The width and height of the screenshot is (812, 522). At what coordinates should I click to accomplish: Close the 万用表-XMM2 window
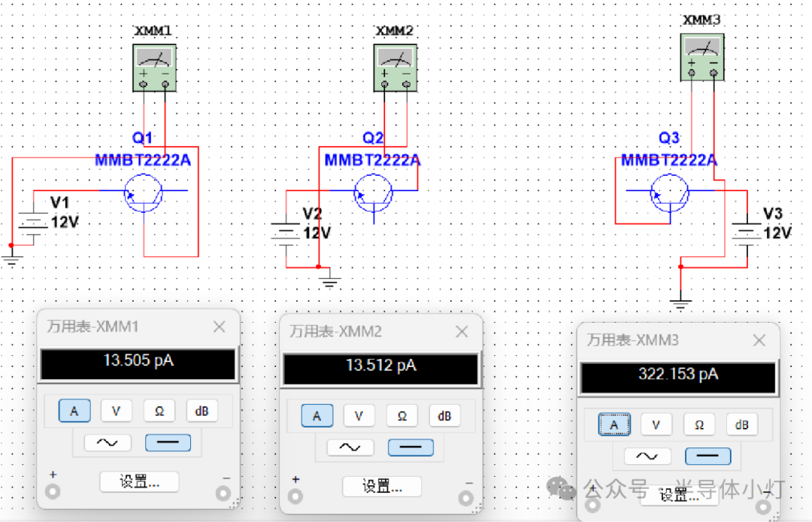[x=462, y=332]
